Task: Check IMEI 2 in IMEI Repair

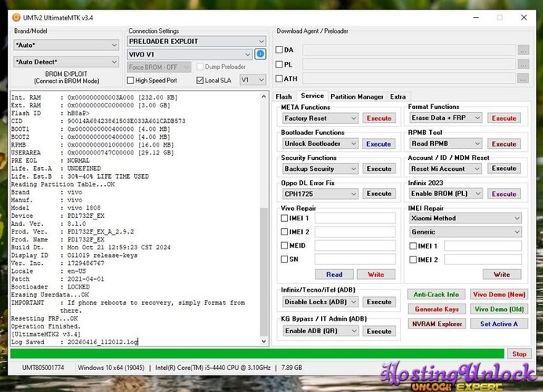Action: pyautogui.click(x=413, y=260)
